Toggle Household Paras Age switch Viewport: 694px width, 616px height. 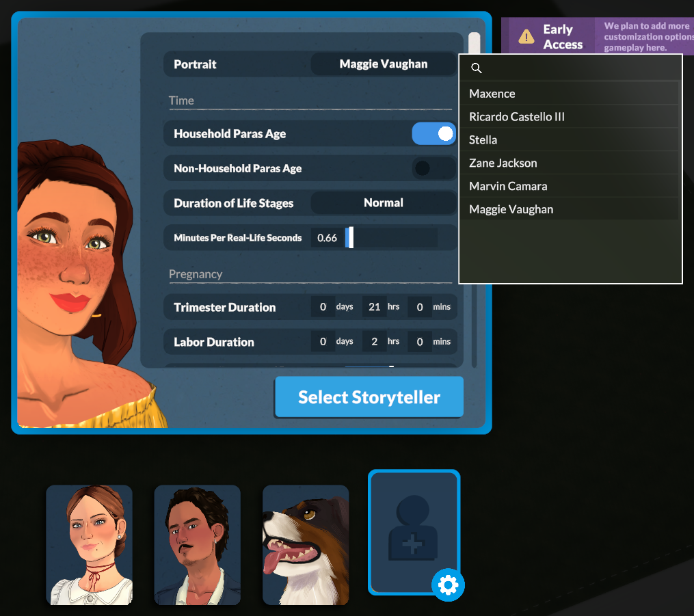(x=433, y=133)
